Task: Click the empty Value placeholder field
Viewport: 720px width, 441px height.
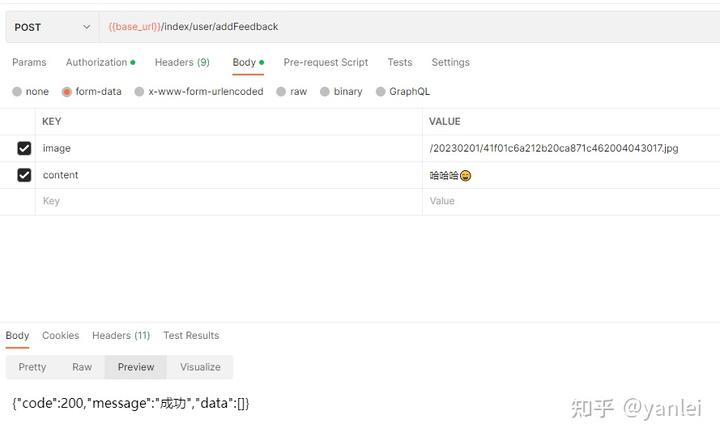Action: pyautogui.click(x=571, y=201)
